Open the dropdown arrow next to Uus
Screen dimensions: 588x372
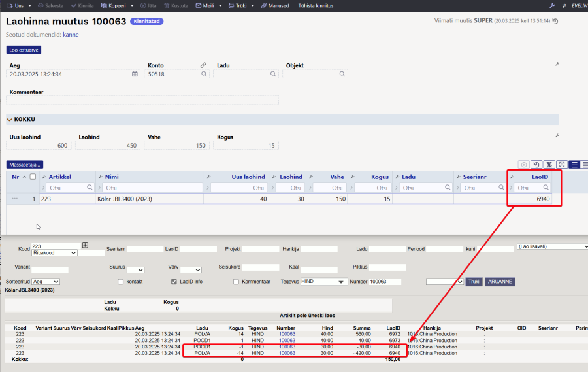[29, 6]
